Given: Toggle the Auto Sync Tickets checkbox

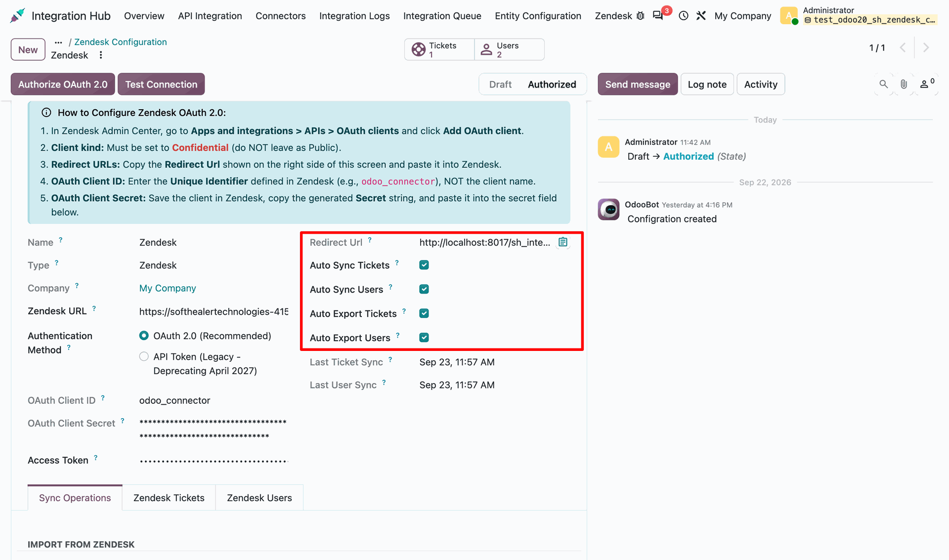Looking at the screenshot, I should 424,265.
